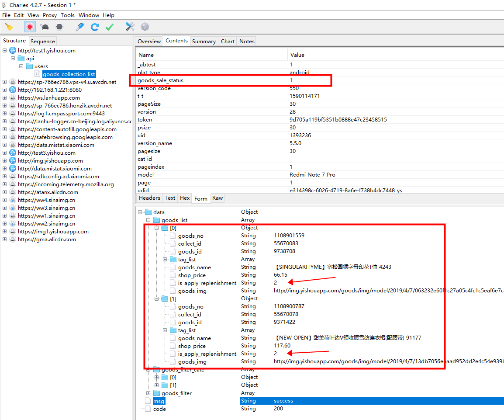Click the lock icon of https://ww4.sinaimg.cn
504x420 pixels.
13,200
